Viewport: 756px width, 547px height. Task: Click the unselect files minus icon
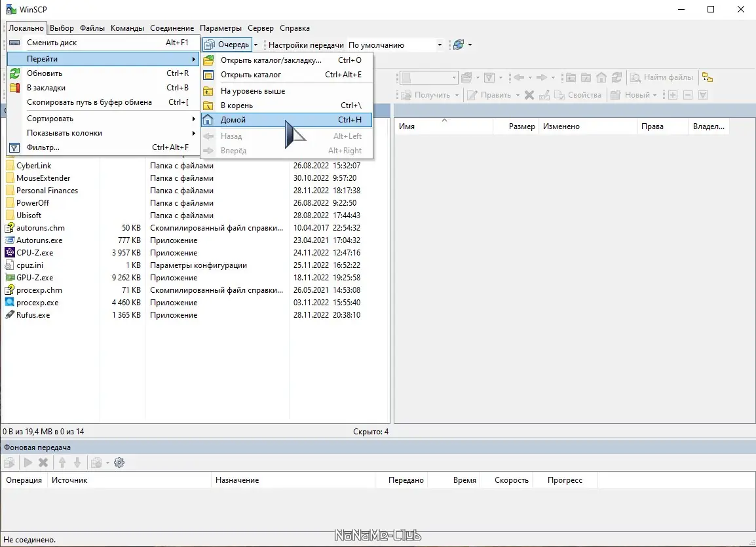(688, 95)
